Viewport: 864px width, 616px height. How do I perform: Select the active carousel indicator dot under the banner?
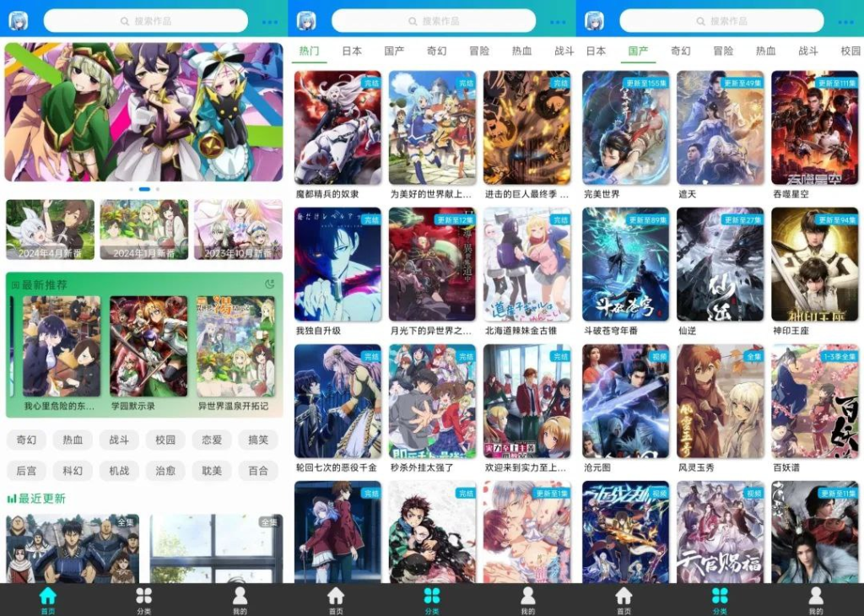pos(144,189)
